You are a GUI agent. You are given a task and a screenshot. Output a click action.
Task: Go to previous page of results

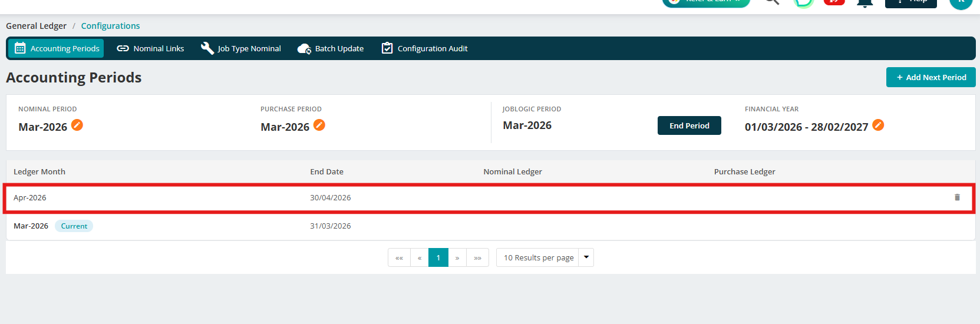click(x=420, y=257)
